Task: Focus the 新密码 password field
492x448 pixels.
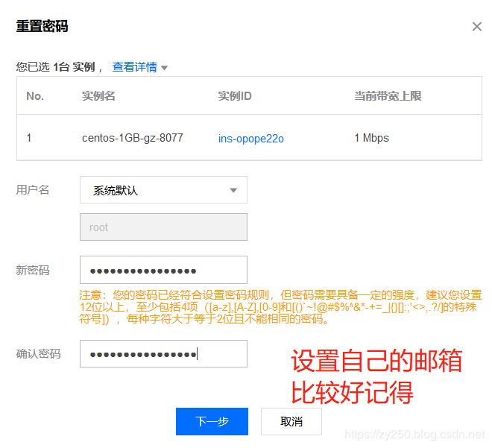Action: [x=163, y=270]
